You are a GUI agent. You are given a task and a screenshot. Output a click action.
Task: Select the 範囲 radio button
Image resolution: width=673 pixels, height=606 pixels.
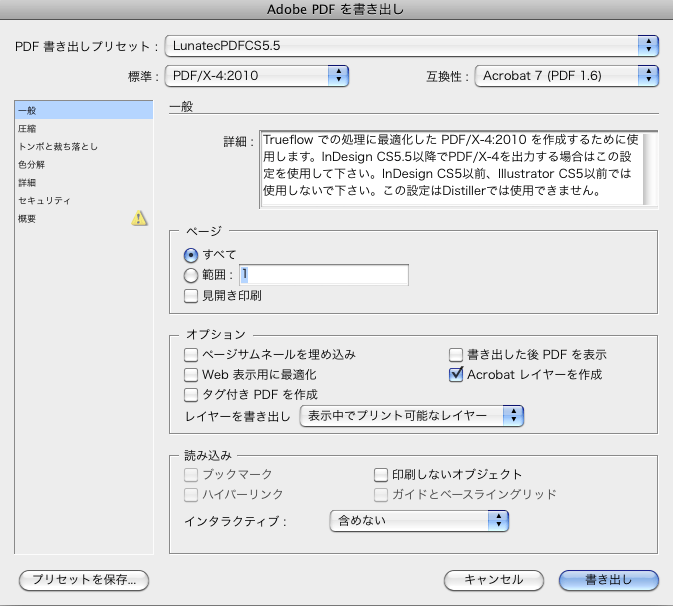191,275
